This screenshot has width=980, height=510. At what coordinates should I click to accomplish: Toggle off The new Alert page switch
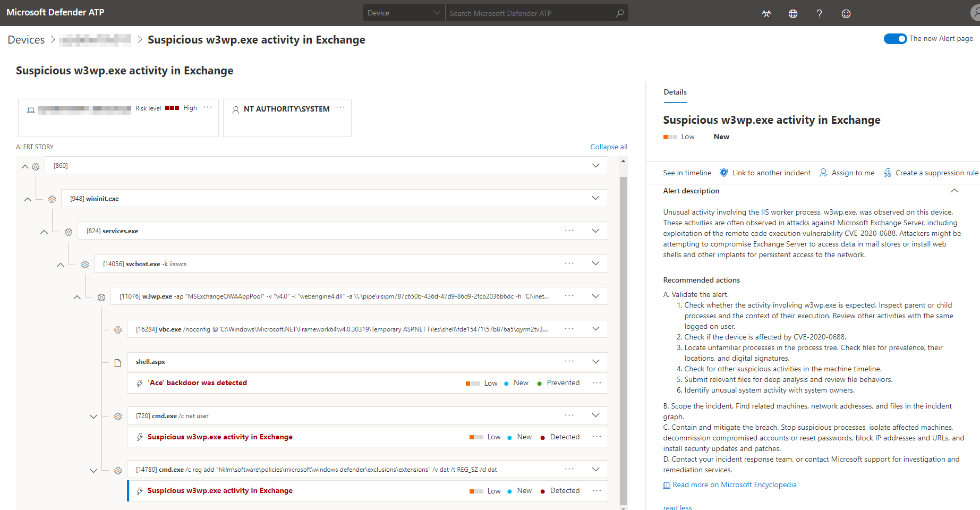[896, 38]
